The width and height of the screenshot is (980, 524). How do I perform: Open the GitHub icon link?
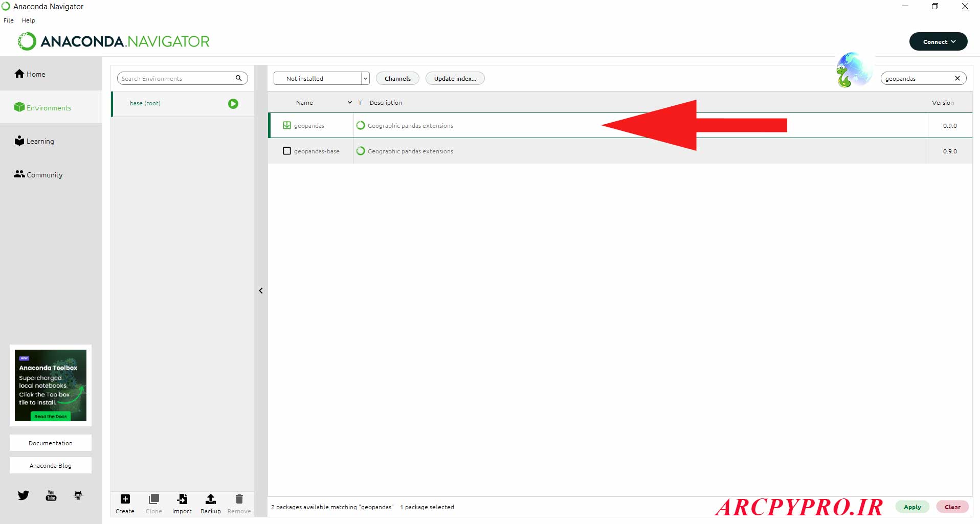[78, 495]
